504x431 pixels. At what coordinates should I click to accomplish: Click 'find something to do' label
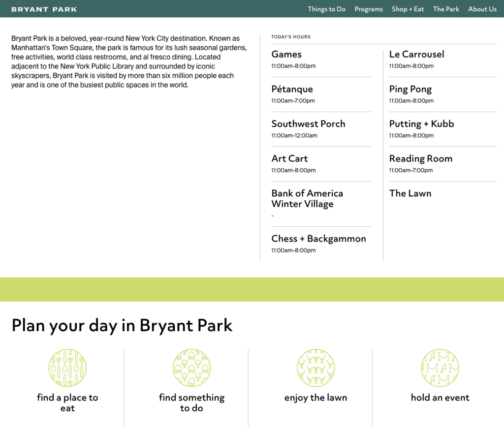coord(191,403)
